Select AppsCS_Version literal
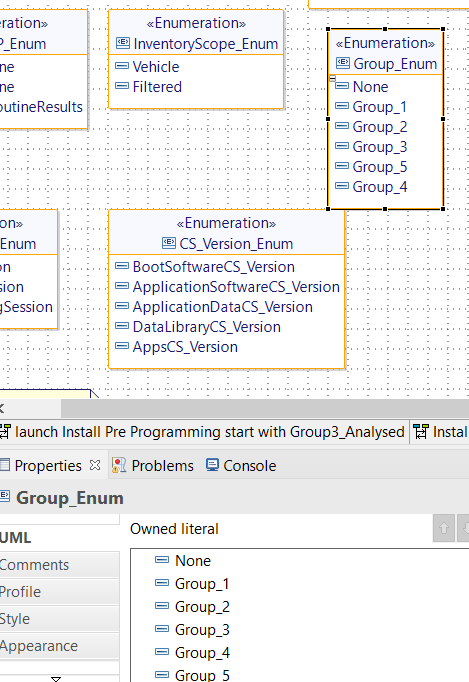Viewport: 469px width, 682px height. point(185,347)
